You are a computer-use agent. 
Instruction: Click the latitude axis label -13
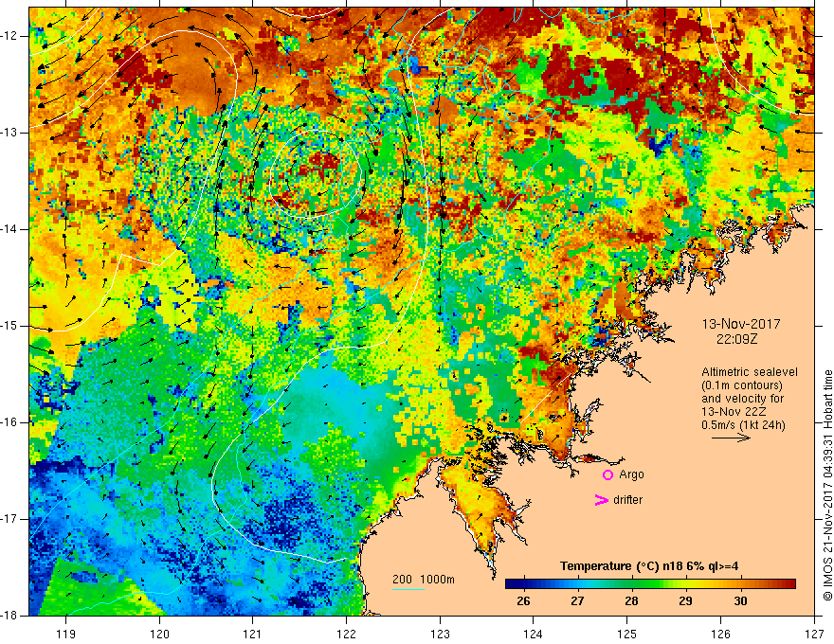pos(9,133)
